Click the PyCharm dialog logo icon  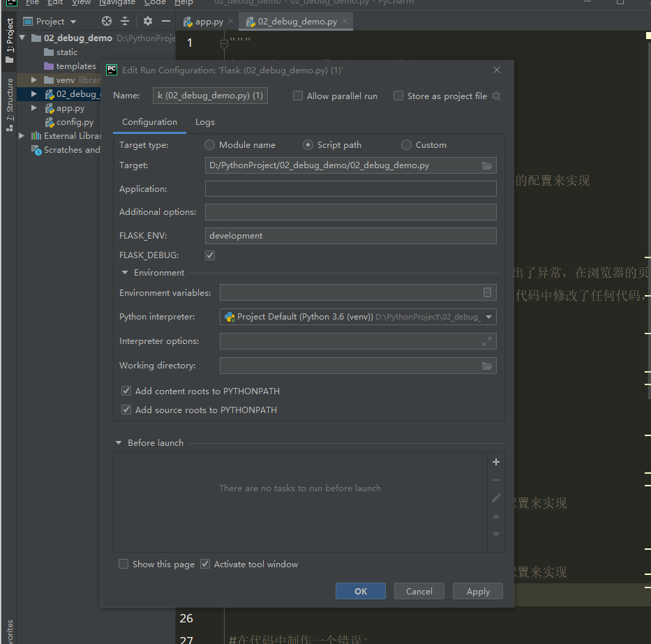click(112, 70)
